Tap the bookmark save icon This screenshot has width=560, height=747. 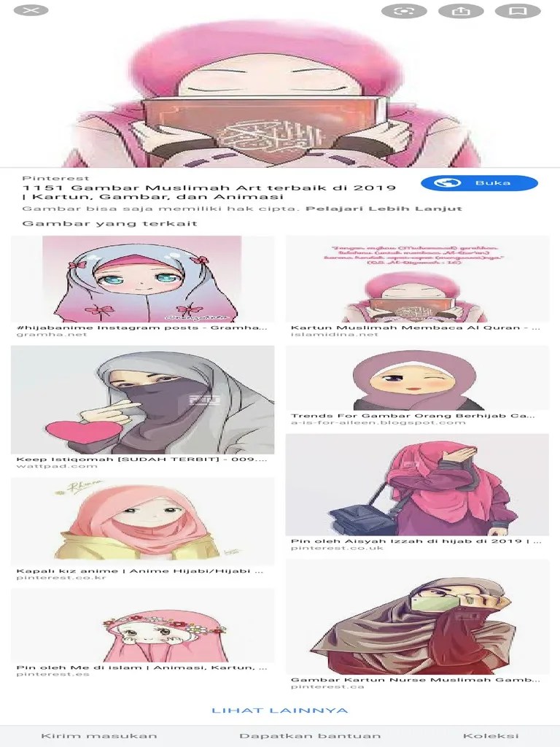(518, 10)
